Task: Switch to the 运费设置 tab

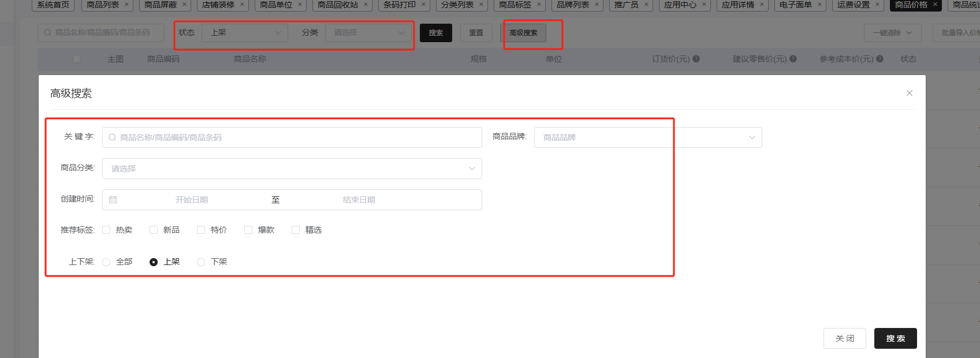Action: [x=853, y=5]
